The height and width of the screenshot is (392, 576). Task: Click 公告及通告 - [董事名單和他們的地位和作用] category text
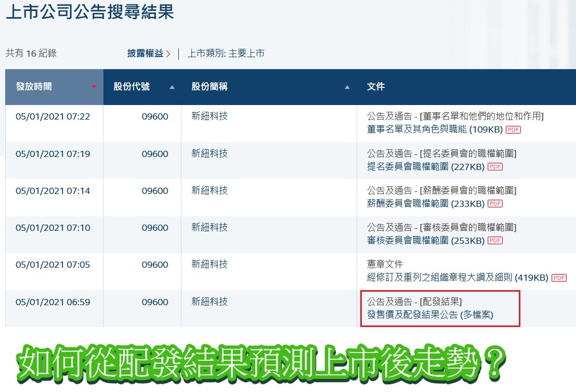point(455,116)
